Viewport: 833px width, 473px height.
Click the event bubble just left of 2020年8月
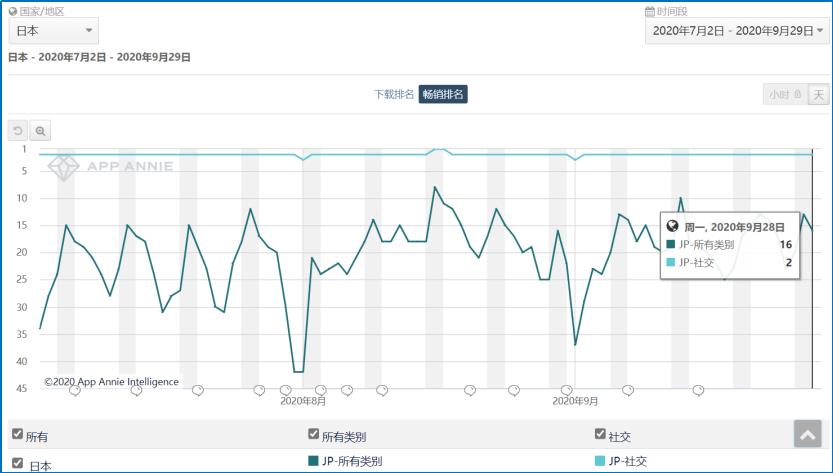click(x=286, y=391)
